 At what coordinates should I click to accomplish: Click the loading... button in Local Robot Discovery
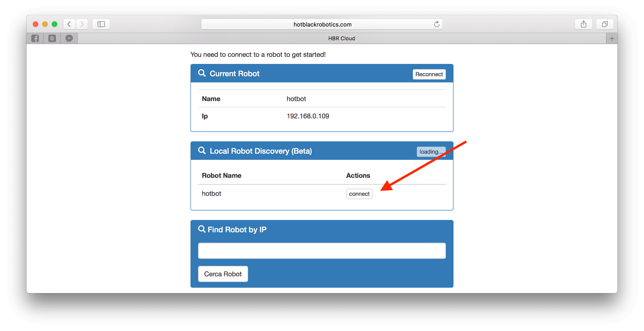tap(431, 152)
